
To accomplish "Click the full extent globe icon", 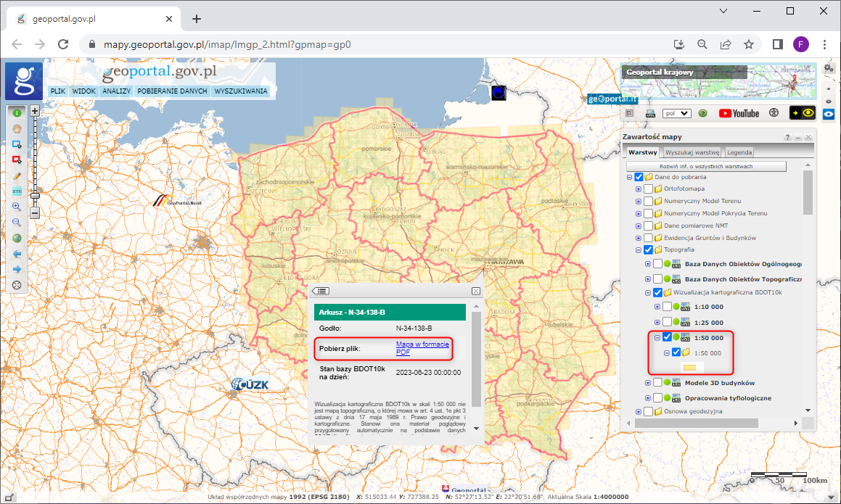I will pyautogui.click(x=16, y=238).
